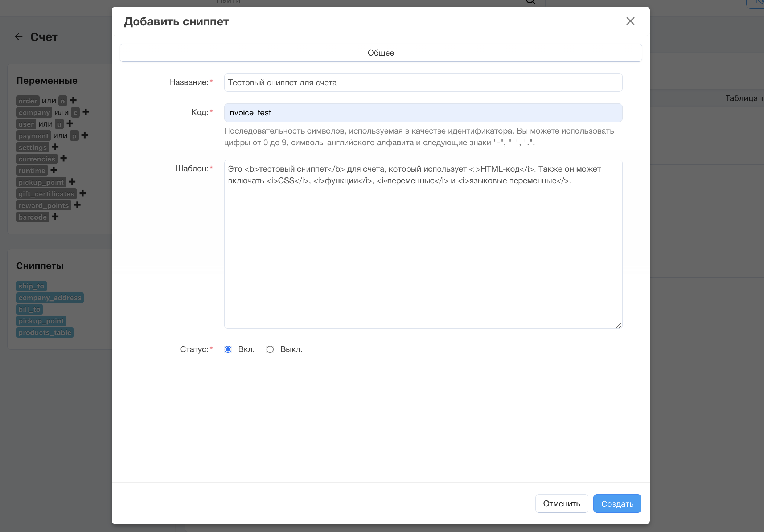This screenshot has height=532, width=764.
Task: Click into the Название input field
Action: 423,83
